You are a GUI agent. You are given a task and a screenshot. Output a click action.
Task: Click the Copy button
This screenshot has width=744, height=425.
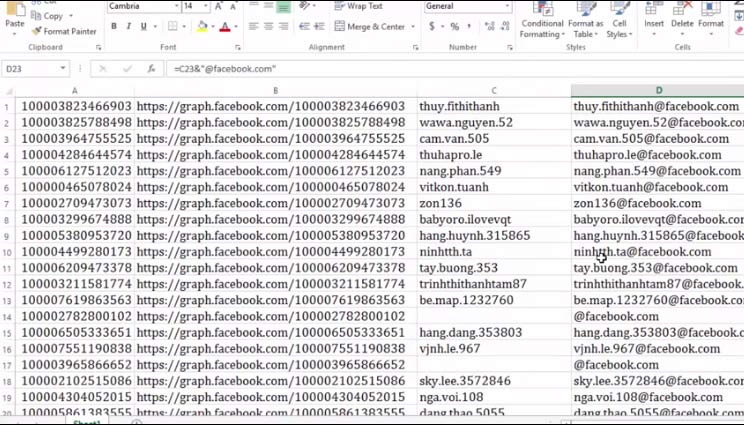tap(47, 16)
